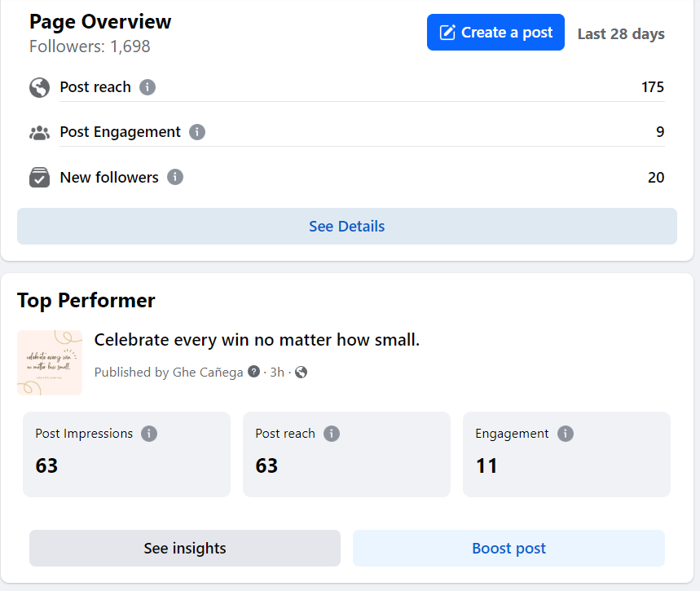Open the 'Celebrate every win' post title
Image resolution: width=700 pixels, height=591 pixels.
[x=257, y=340]
